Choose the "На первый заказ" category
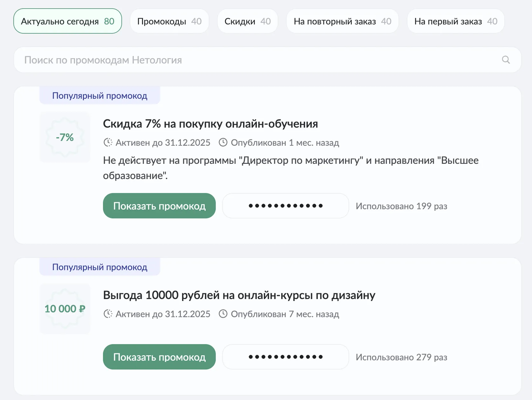Screen dimensions: 532x400 (455, 21)
